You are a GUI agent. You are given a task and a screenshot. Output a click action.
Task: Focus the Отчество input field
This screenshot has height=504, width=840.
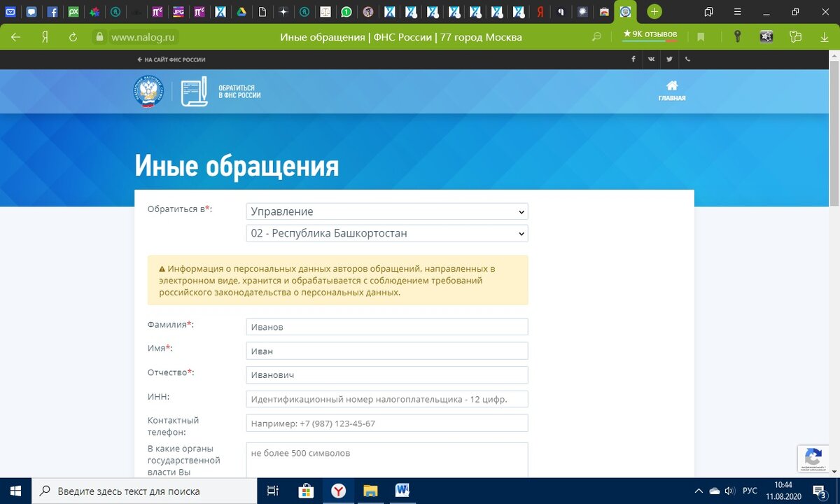point(387,375)
